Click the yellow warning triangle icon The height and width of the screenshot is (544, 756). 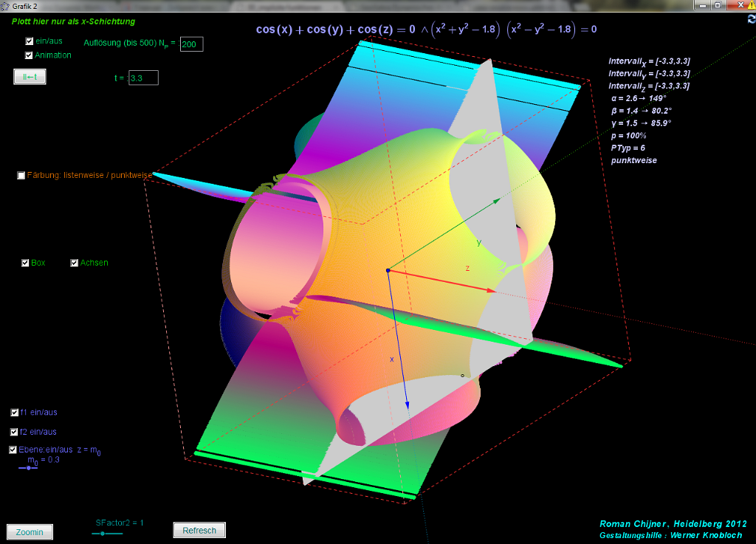coord(751,5)
